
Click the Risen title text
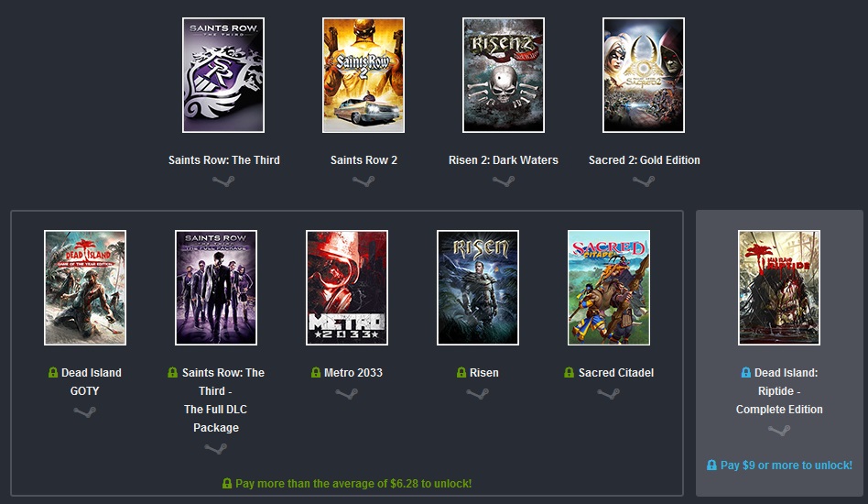click(x=484, y=373)
